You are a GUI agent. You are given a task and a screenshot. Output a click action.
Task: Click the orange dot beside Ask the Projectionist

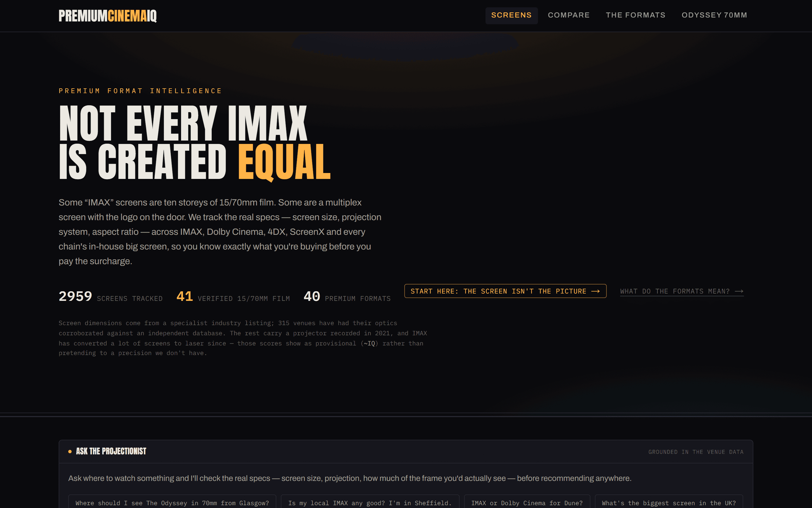pos(70,452)
